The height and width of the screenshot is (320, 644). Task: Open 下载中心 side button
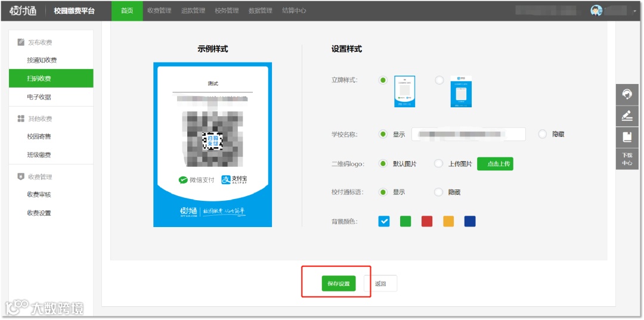tap(627, 159)
